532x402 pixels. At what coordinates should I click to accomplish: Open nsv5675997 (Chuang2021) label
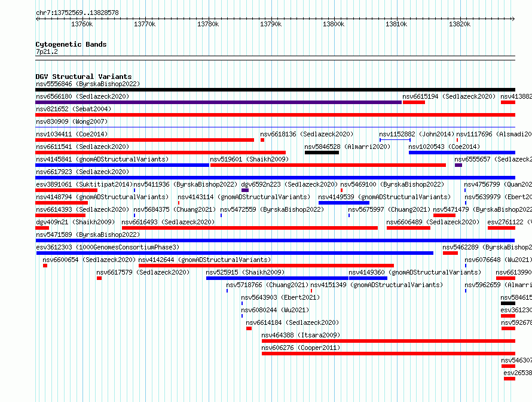point(389,209)
